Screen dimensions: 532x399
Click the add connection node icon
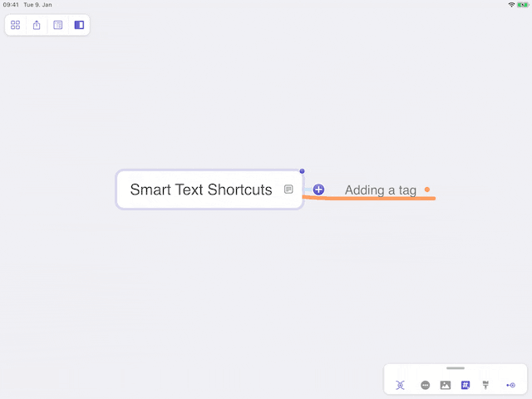click(510, 385)
